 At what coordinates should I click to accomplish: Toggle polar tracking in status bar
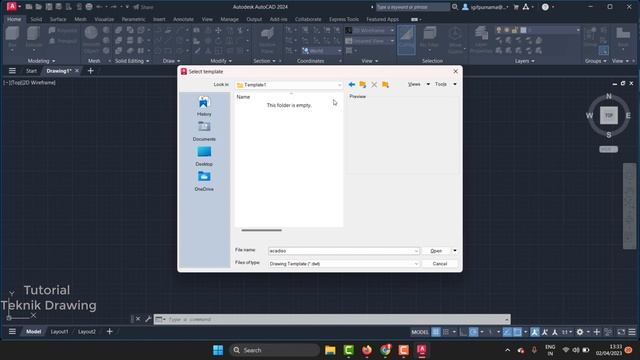coord(473,332)
